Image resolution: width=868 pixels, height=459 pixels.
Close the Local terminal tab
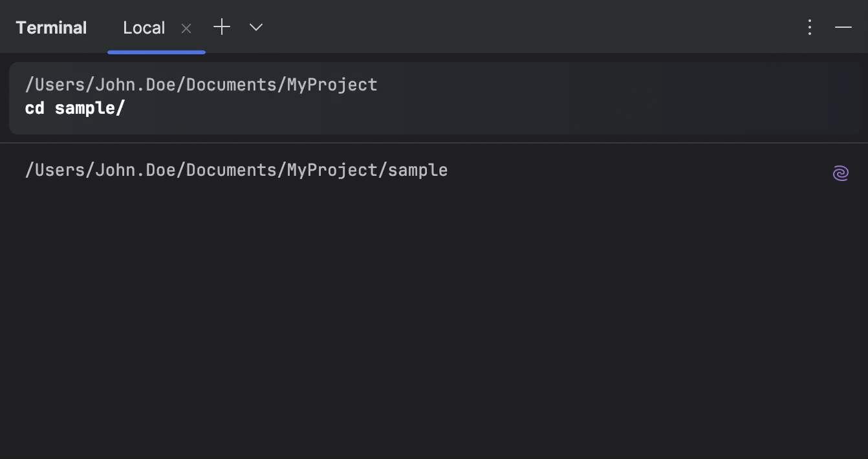pyautogui.click(x=186, y=28)
